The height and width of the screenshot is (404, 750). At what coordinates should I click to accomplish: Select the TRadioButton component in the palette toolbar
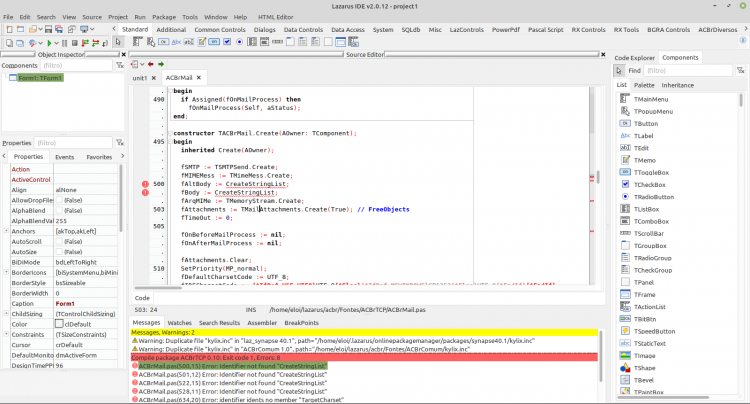pyautogui.click(x=240, y=42)
